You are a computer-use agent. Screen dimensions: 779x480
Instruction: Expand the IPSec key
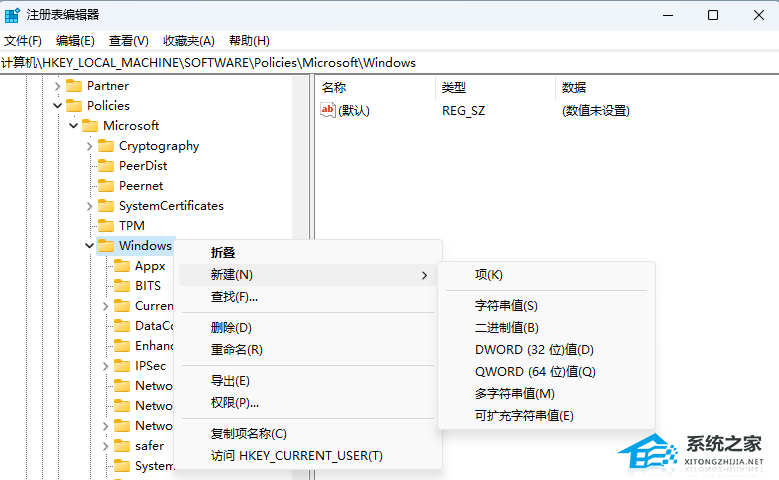coord(105,366)
